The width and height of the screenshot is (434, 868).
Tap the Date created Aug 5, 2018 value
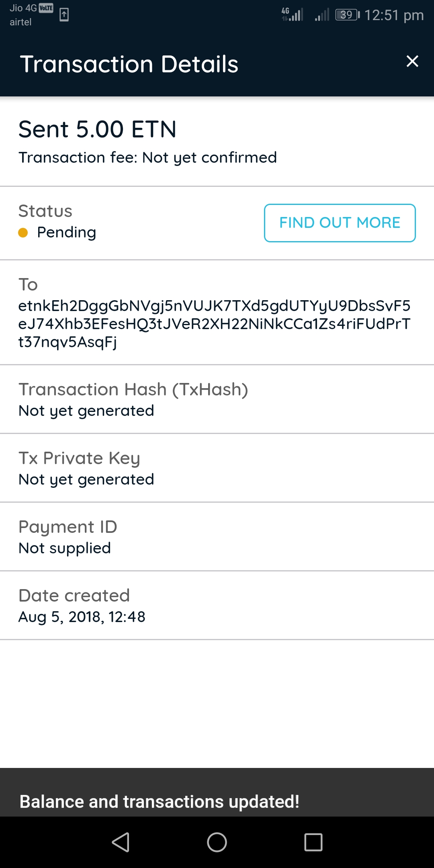[x=82, y=617]
